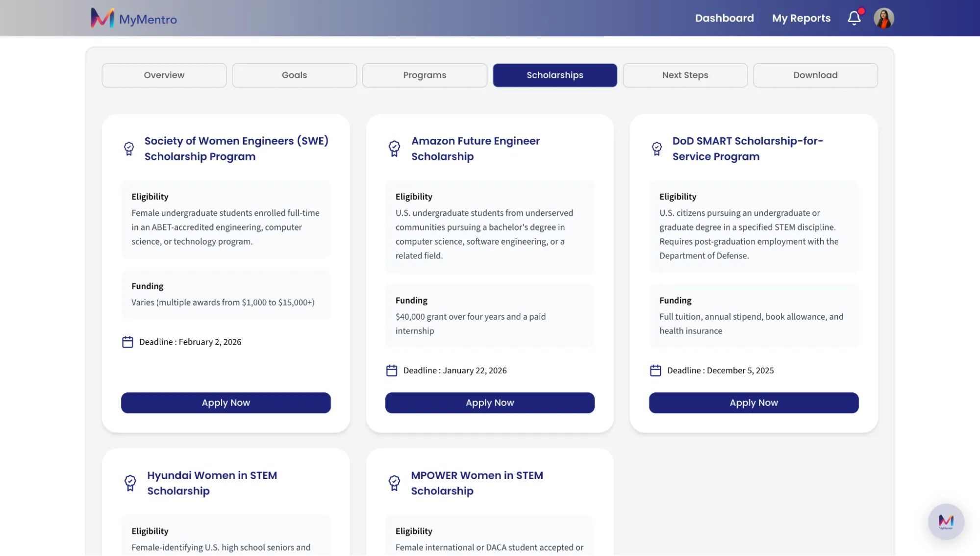Click the '$40,000 grant over four years' funding text

(x=471, y=324)
